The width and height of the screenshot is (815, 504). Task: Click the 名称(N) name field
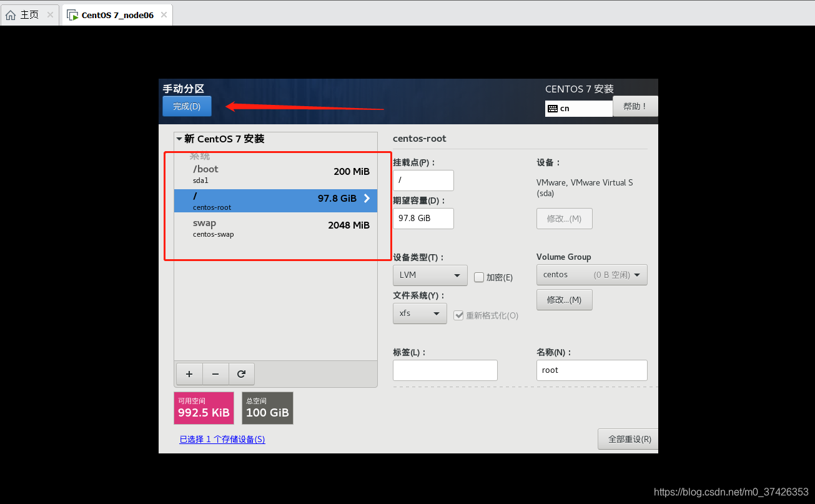(592, 370)
